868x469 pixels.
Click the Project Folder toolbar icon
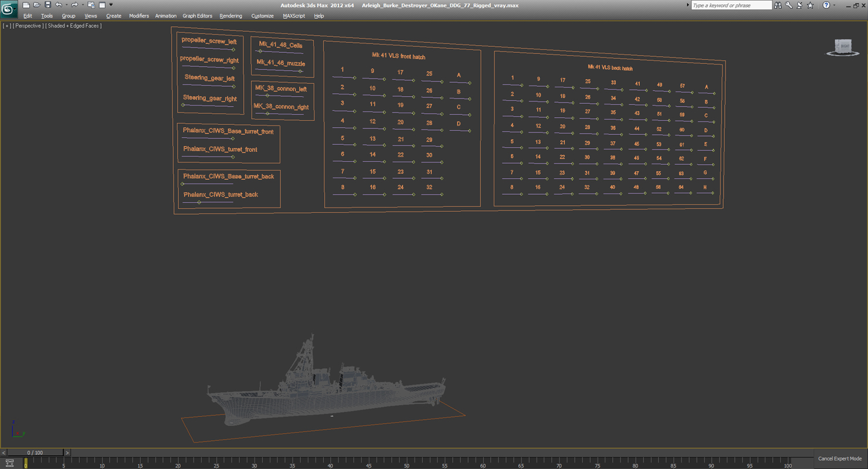click(91, 5)
